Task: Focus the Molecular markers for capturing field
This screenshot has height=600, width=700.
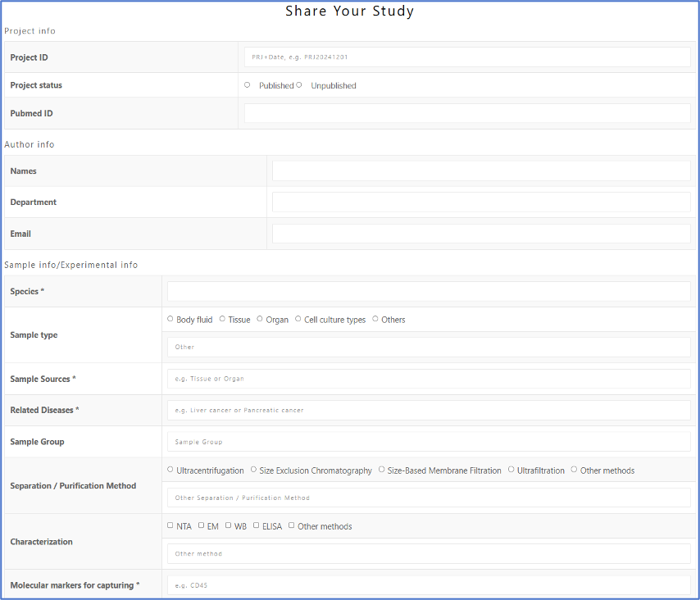Action: click(429, 585)
